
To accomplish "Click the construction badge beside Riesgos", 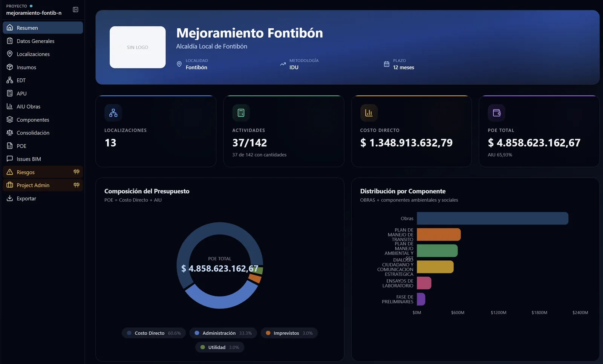I will click(x=77, y=172).
